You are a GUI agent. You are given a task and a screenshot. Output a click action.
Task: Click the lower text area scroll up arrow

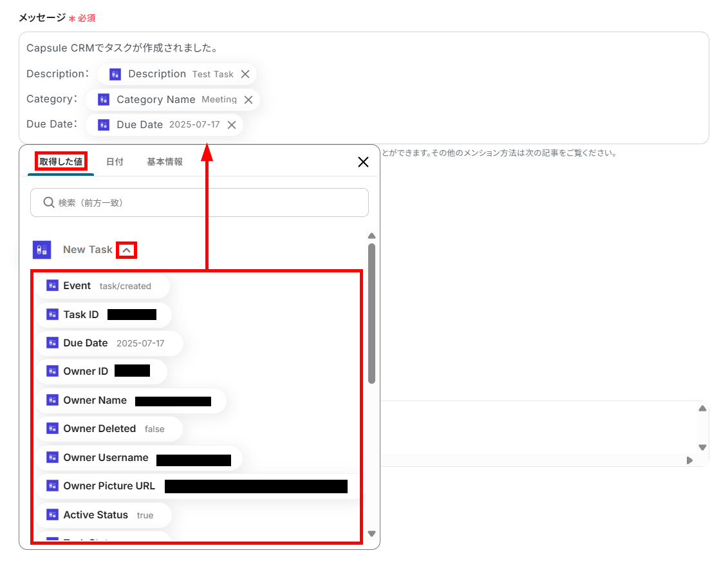[702, 409]
